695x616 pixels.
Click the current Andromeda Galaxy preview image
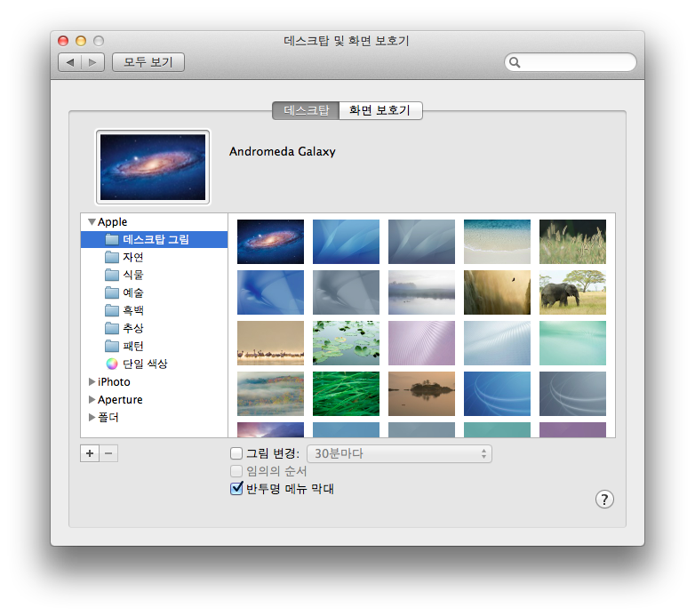pos(153,167)
